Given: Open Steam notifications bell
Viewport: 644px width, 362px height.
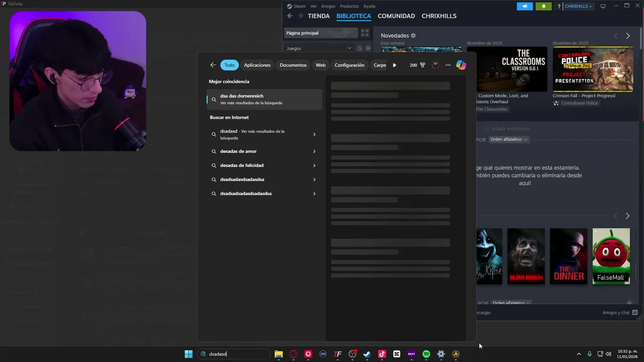Looking at the screenshot, I should click(543, 6).
